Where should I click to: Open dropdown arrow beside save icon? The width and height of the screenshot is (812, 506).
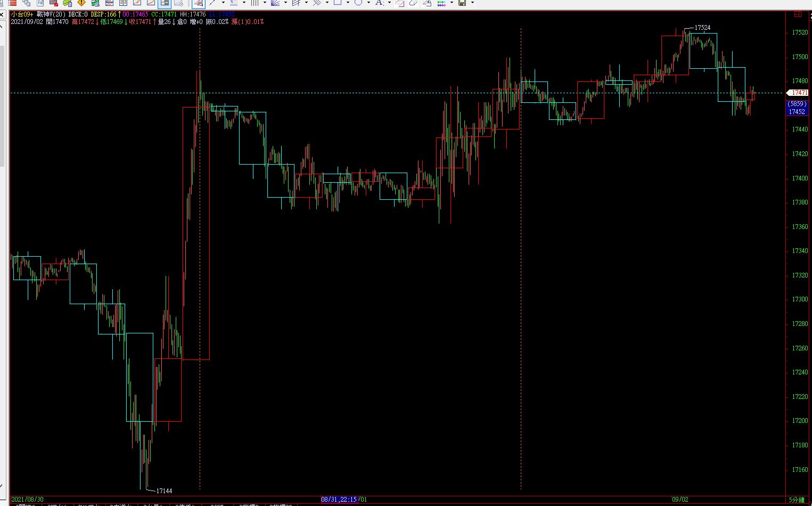tap(472, 3)
